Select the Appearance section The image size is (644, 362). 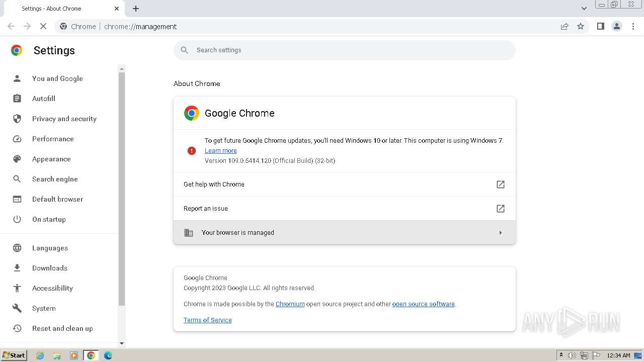pyautogui.click(x=51, y=159)
